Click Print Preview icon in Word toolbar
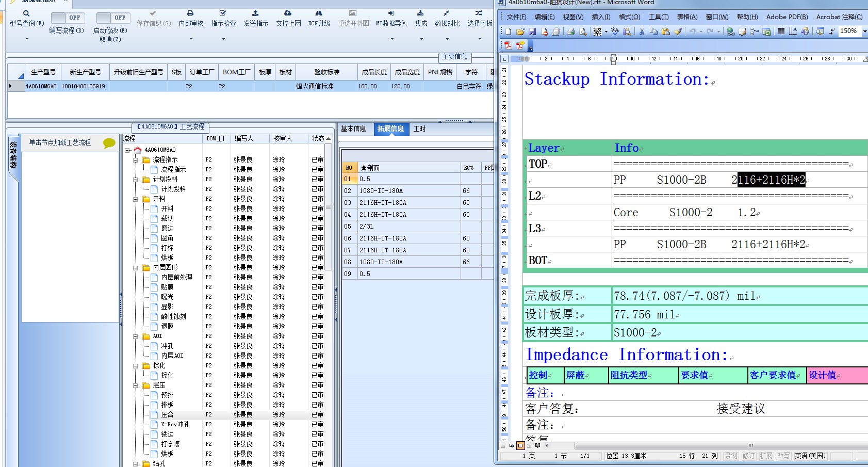This screenshot has width=868, height=467. click(x=583, y=31)
